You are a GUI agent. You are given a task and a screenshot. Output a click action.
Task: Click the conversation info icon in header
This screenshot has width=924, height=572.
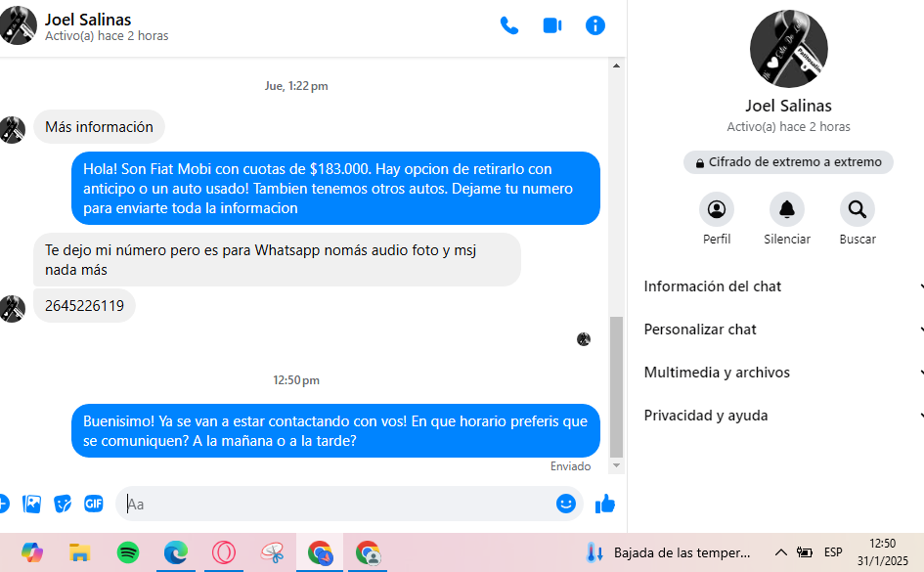tap(595, 25)
